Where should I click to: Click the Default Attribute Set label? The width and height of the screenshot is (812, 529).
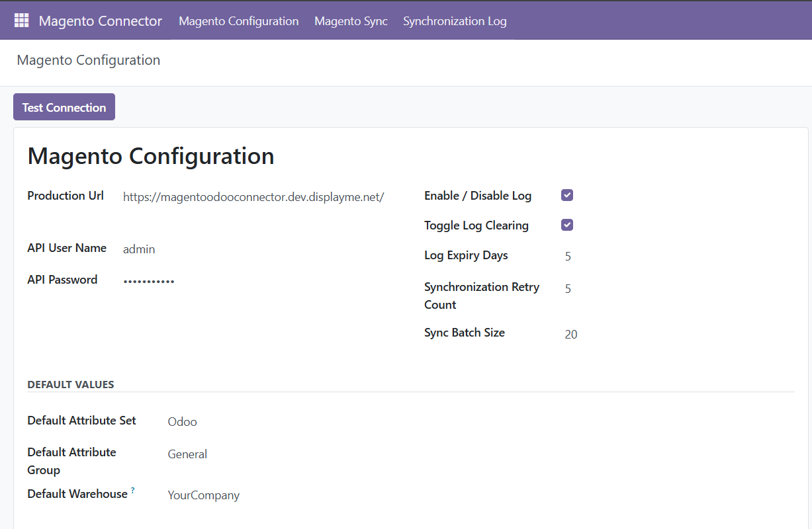(x=82, y=421)
